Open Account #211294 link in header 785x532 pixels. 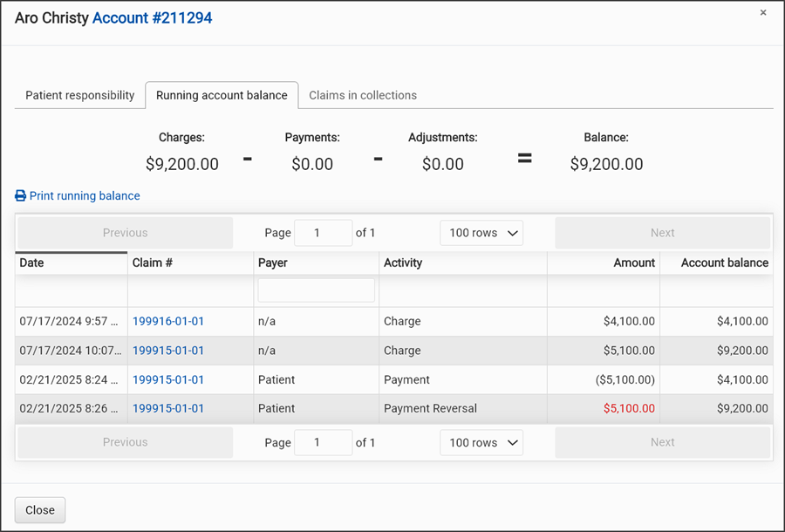152,17
